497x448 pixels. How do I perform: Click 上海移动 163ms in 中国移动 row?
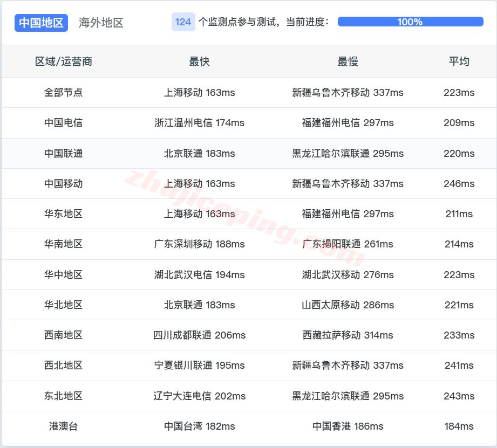point(199,183)
